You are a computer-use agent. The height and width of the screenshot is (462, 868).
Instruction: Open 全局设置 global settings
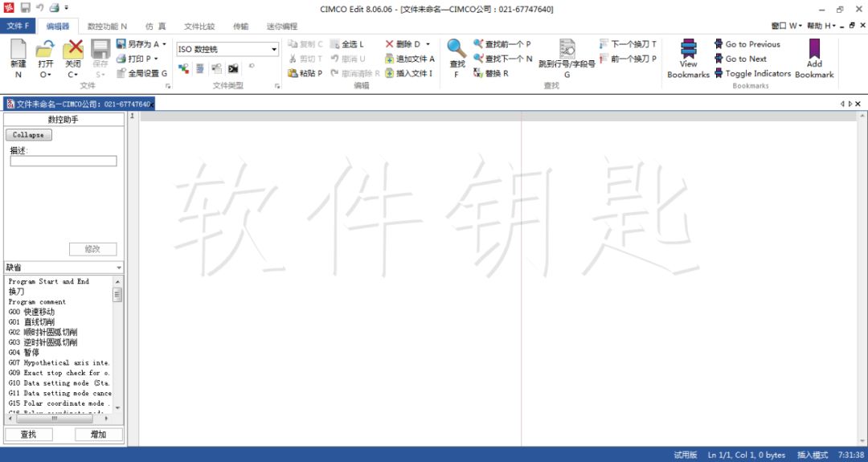(x=141, y=73)
